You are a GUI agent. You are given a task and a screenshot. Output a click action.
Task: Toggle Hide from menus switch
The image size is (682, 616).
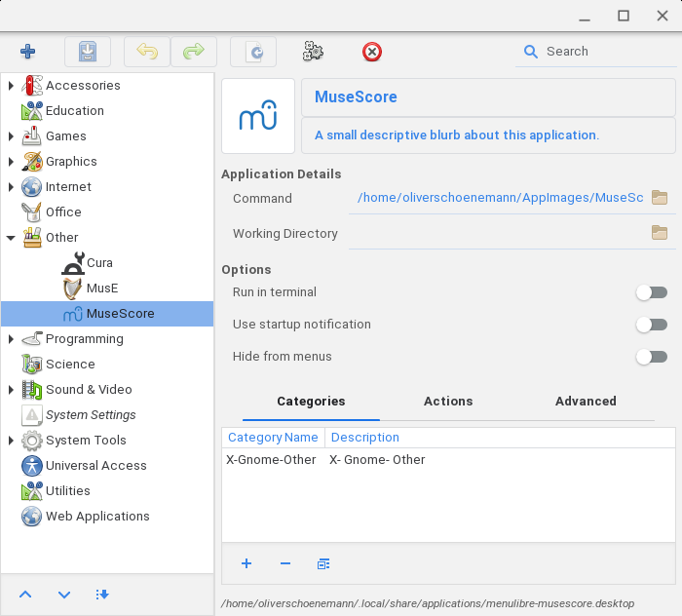pyautogui.click(x=652, y=357)
